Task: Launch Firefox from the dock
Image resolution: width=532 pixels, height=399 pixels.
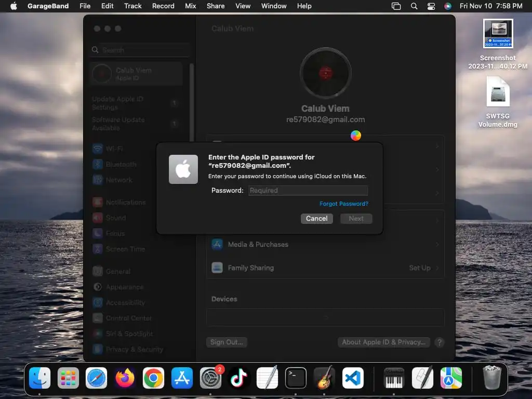Action: pos(125,378)
